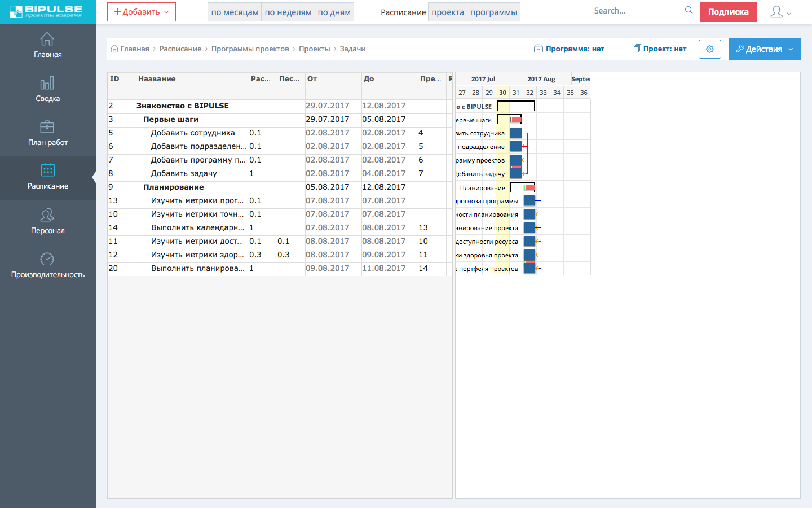Image resolution: width=812 pixels, height=508 pixels.
Task: Open the gear settings button
Action: pos(709,49)
